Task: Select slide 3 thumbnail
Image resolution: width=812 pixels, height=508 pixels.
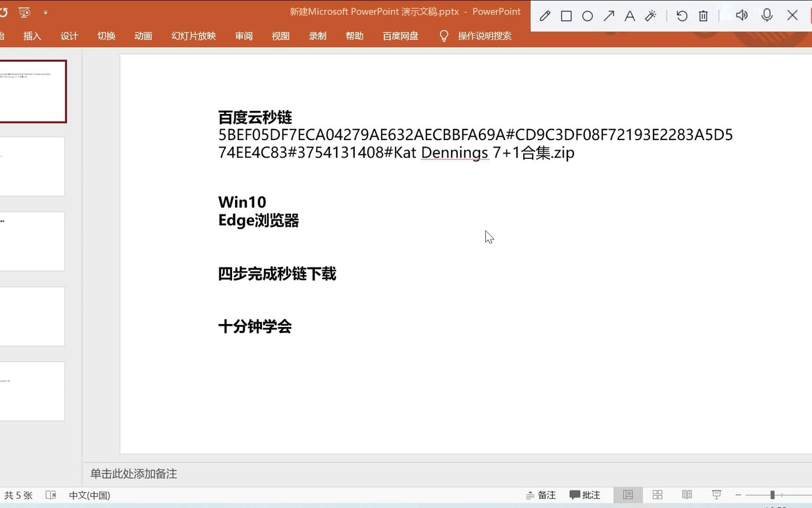Action: (32, 241)
